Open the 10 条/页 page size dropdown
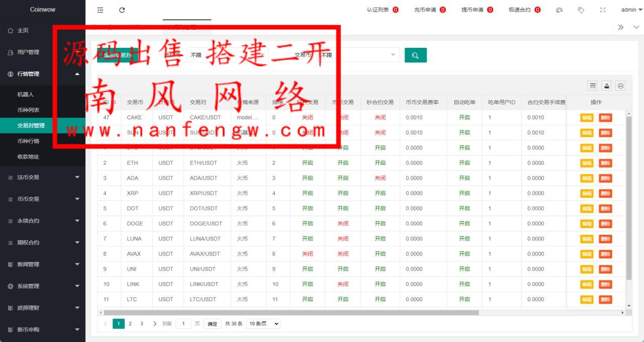Screen dimensions: 644x342 click(263, 324)
